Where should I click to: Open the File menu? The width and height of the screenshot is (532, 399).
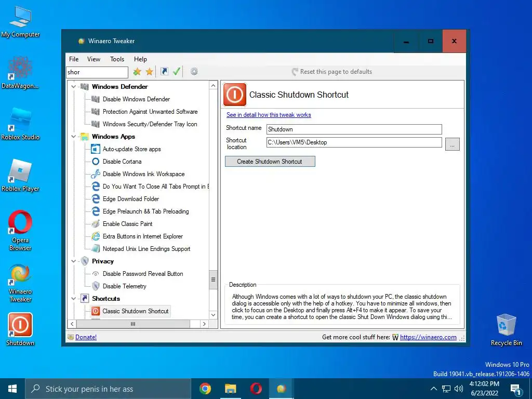pyautogui.click(x=74, y=59)
